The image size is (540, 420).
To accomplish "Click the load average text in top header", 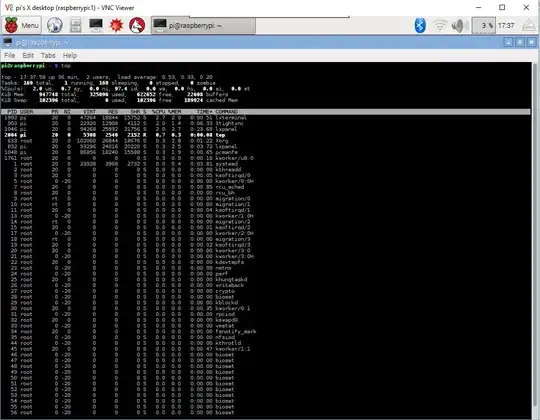I will (165, 77).
